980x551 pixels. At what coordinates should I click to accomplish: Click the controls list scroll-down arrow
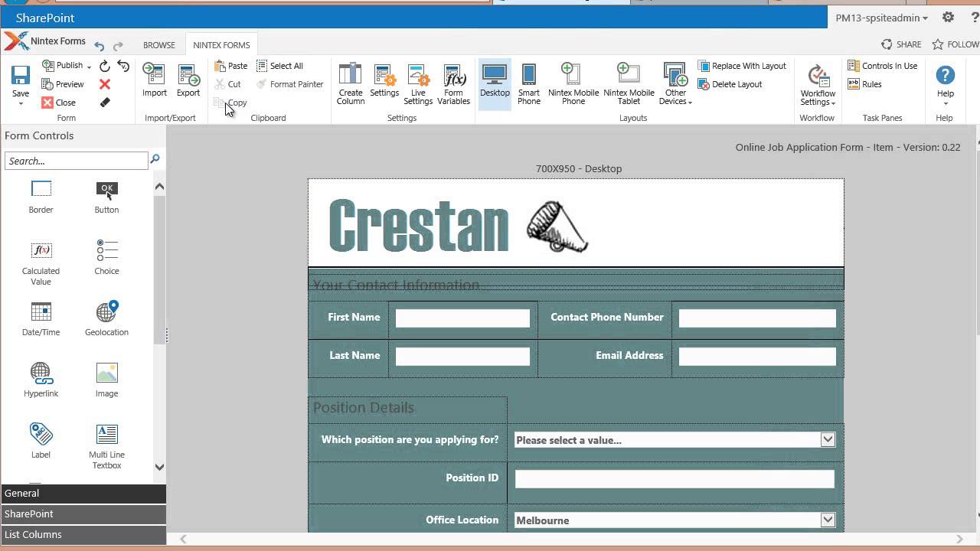tap(159, 467)
